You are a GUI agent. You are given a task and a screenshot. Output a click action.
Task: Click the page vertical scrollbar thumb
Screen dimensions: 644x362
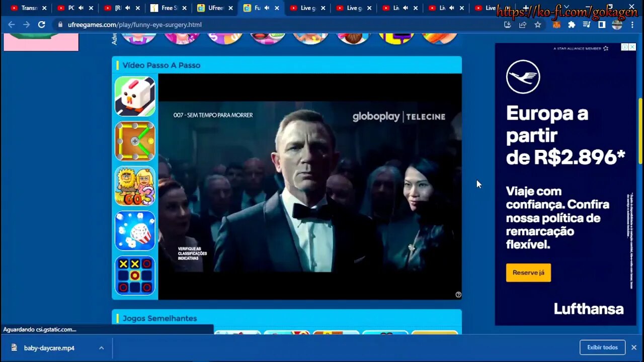coord(640,131)
